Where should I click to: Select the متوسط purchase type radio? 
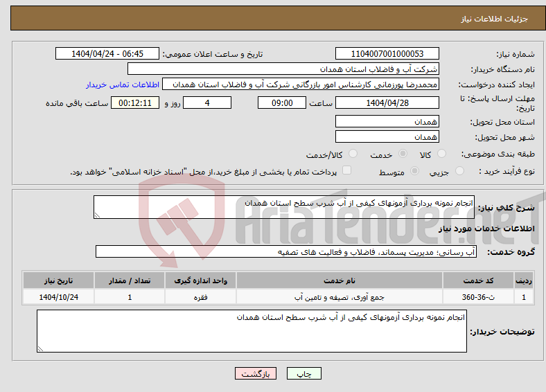[414, 170]
